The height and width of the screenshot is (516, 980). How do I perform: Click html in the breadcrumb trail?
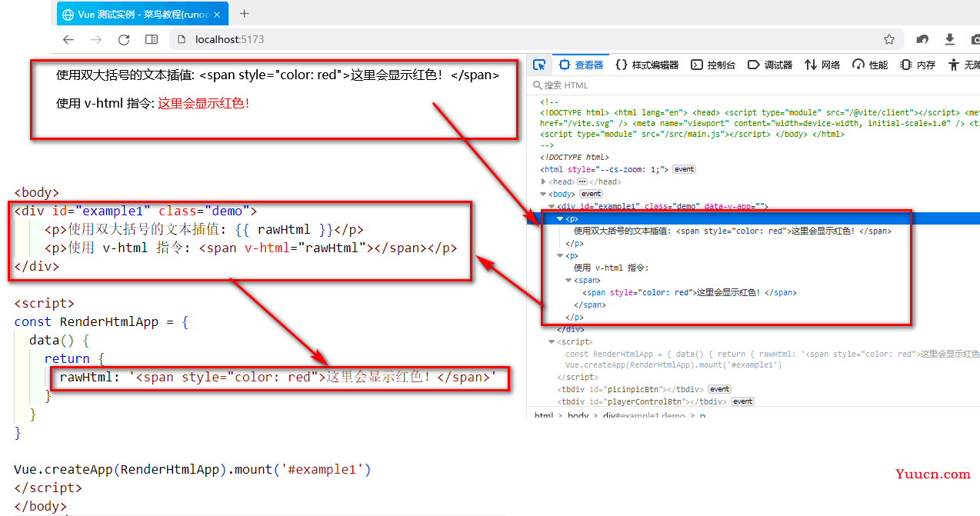tap(544, 415)
